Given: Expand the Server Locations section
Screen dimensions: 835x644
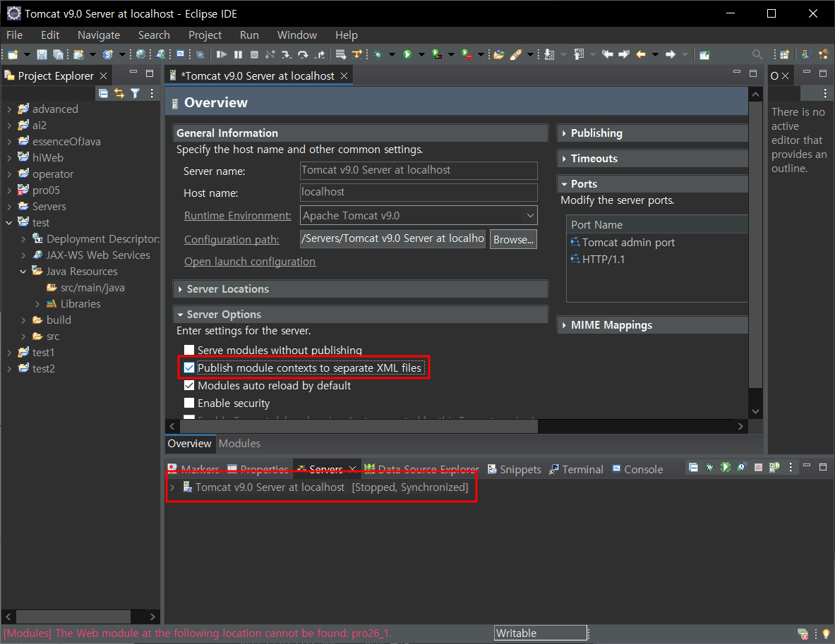Looking at the screenshot, I should [180, 289].
